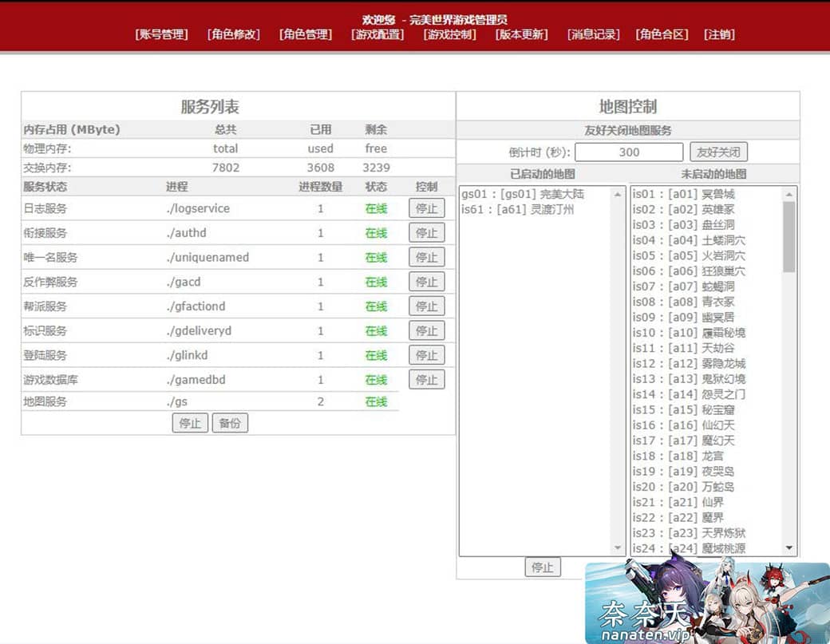Select is15 秘宝窟 map entry
Viewport: 830px width, 644px height.
[x=706, y=409]
